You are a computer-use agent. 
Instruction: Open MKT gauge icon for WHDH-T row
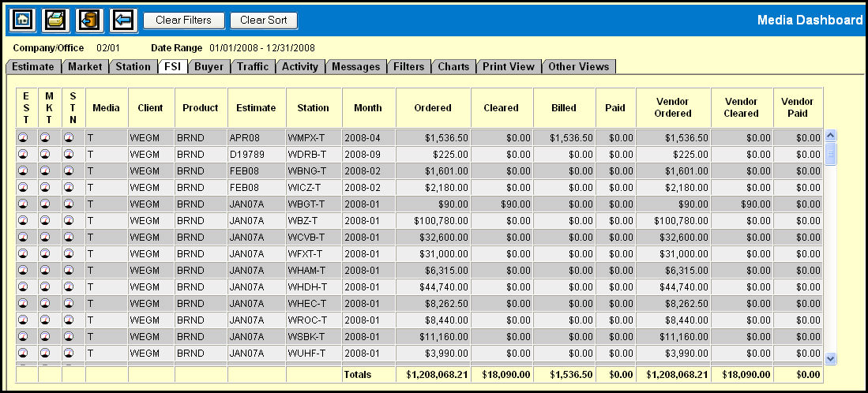(x=47, y=286)
